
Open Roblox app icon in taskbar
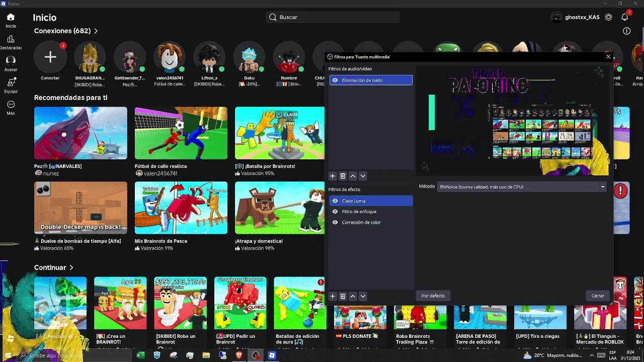[272, 355]
